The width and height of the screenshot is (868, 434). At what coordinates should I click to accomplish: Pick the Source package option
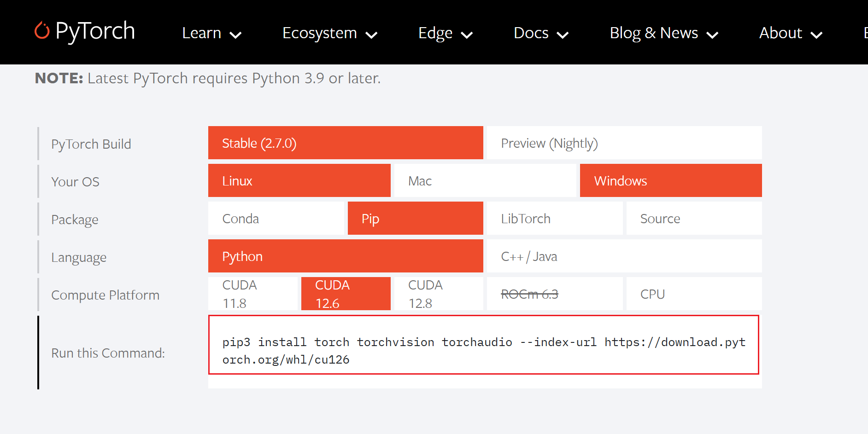693,219
